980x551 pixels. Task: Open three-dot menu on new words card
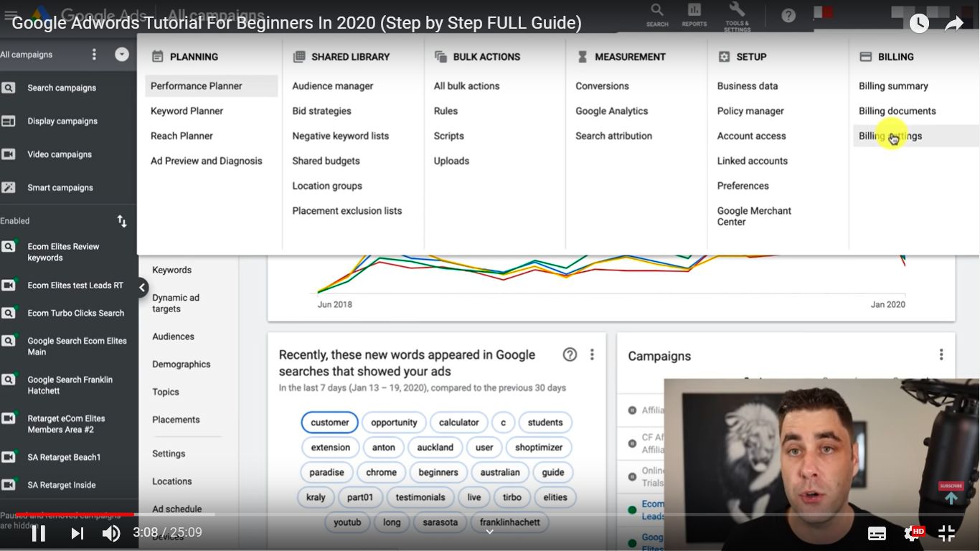[592, 354]
